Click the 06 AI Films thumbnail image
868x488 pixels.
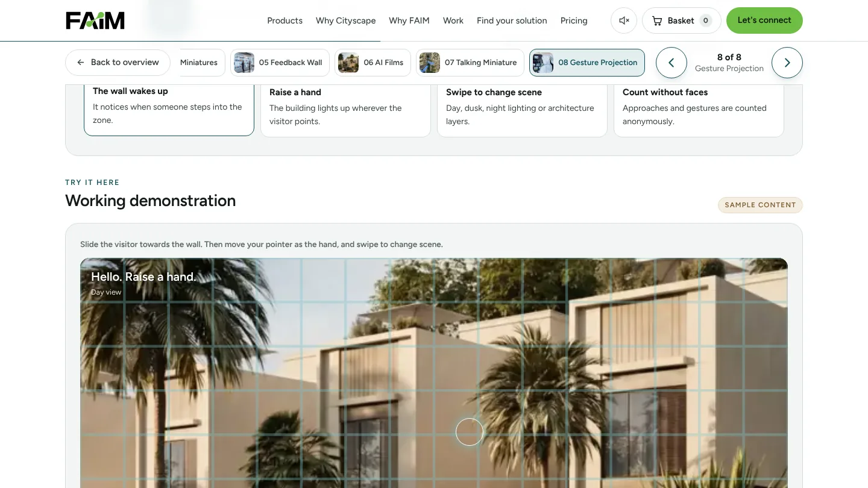tap(348, 63)
